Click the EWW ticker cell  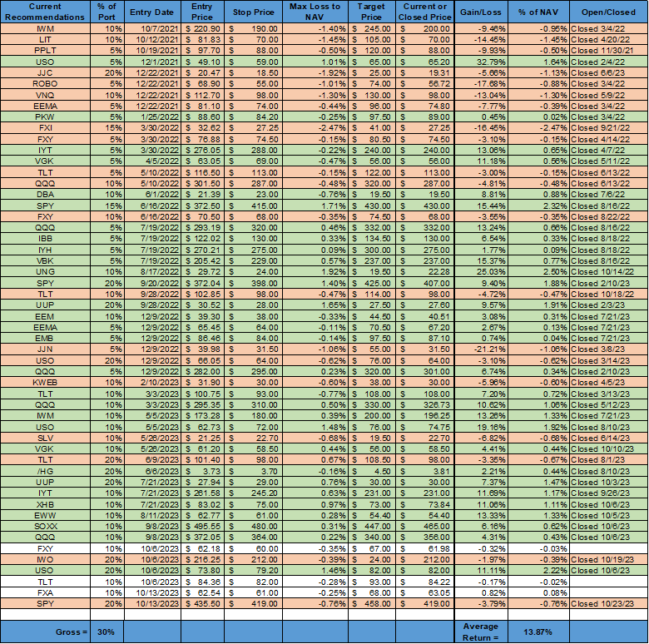pos(45,515)
